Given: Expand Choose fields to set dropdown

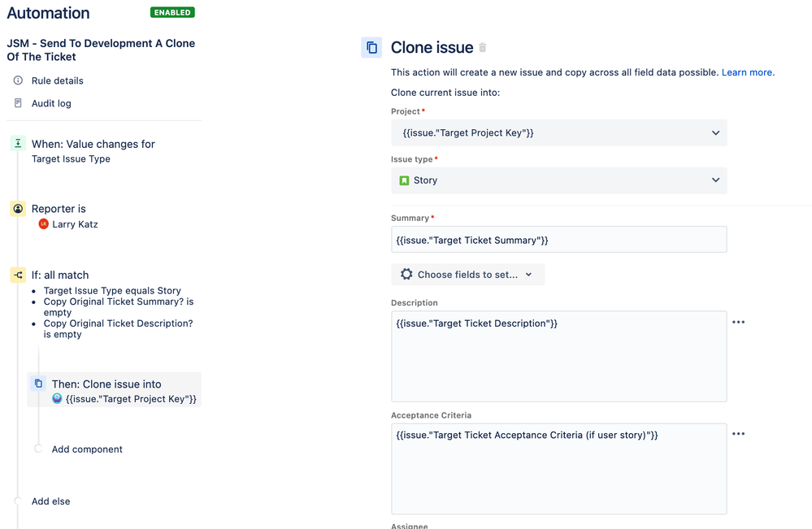Looking at the screenshot, I should [467, 275].
